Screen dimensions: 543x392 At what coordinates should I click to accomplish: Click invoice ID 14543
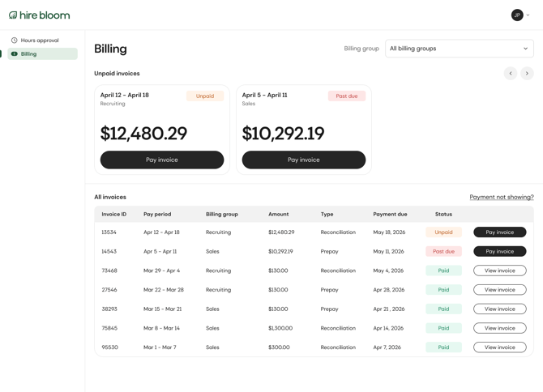click(109, 251)
